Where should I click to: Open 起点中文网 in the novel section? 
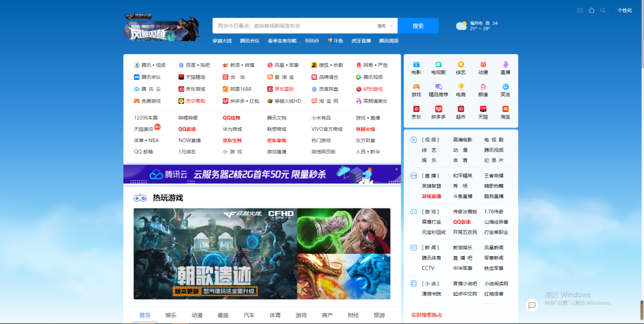click(x=465, y=294)
